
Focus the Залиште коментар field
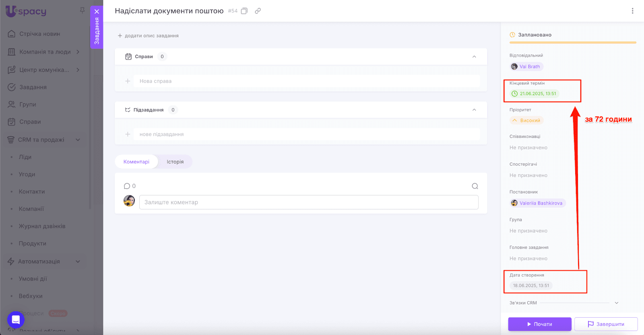click(x=309, y=202)
